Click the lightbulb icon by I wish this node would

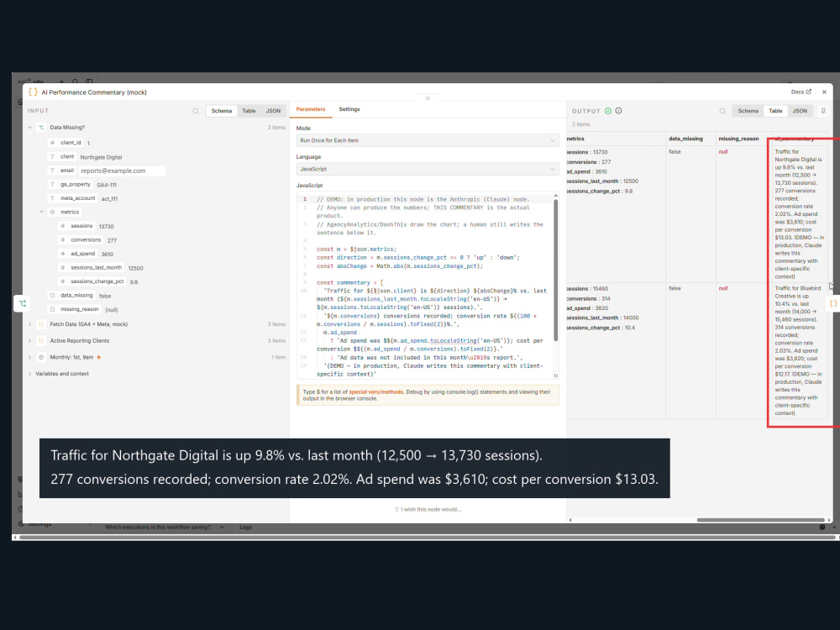[397, 510]
